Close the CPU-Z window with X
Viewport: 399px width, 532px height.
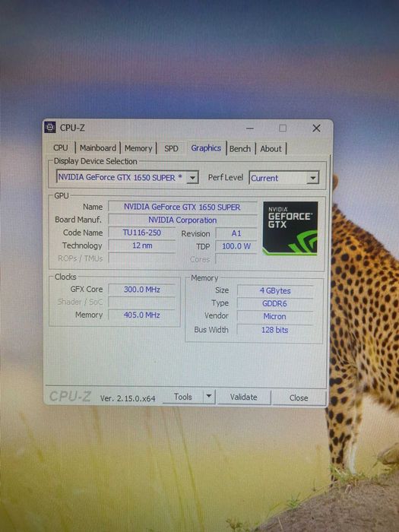316,128
